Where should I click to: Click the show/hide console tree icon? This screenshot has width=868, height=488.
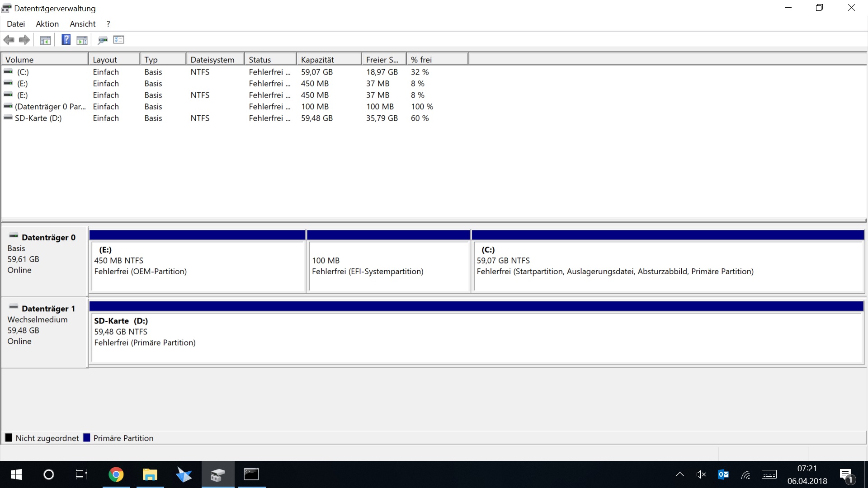(45, 40)
